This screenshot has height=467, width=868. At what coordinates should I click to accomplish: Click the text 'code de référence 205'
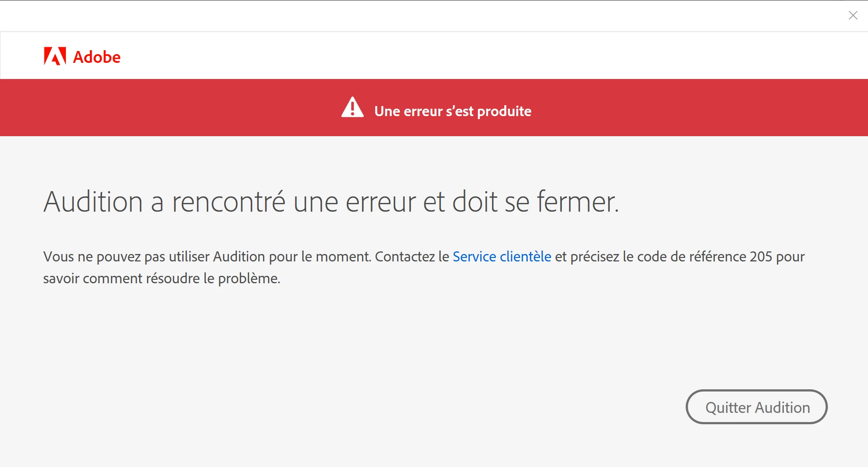coord(705,257)
